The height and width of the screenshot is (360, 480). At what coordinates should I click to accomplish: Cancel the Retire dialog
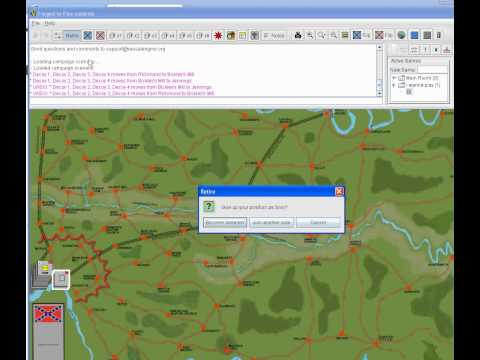318,222
